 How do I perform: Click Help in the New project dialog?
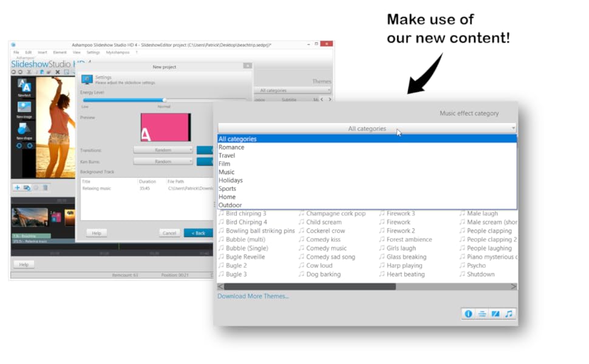(97, 233)
